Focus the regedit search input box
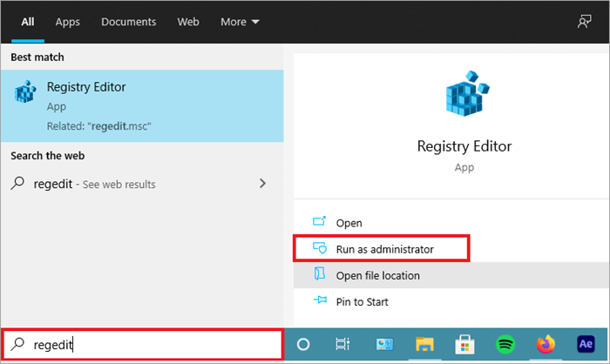The width and height of the screenshot is (610, 364). [142, 345]
